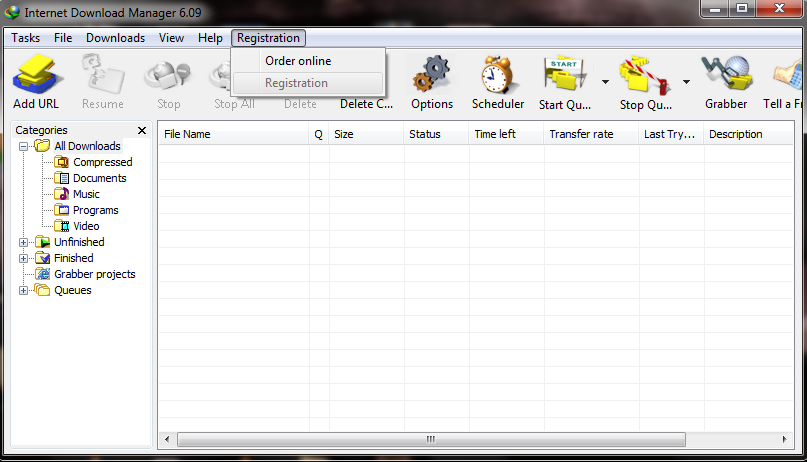Open the Scheduler alarm clock icon
This screenshot has height=462, width=807.
(497, 75)
